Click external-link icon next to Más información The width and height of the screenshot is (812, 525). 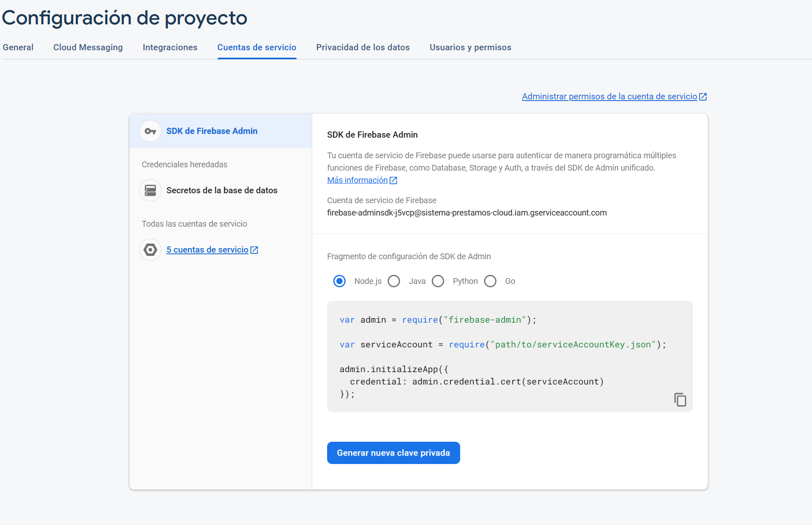tap(393, 180)
